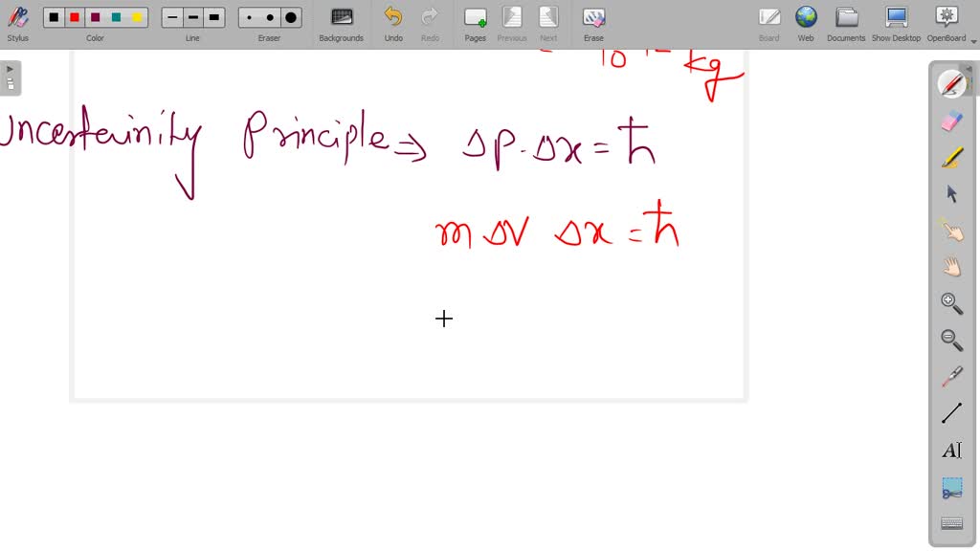The height and width of the screenshot is (551, 980).
Task: Select the thin line width option
Action: [170, 16]
